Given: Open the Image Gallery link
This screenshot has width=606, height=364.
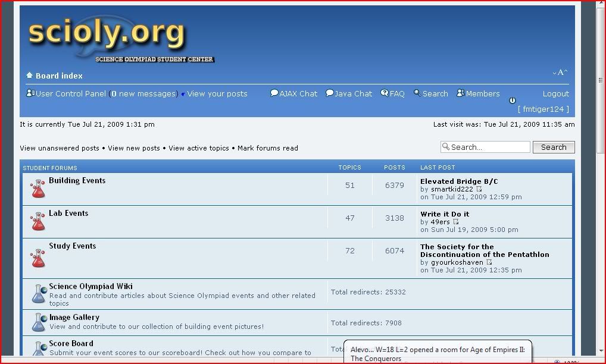Looking at the screenshot, I should click(74, 317).
